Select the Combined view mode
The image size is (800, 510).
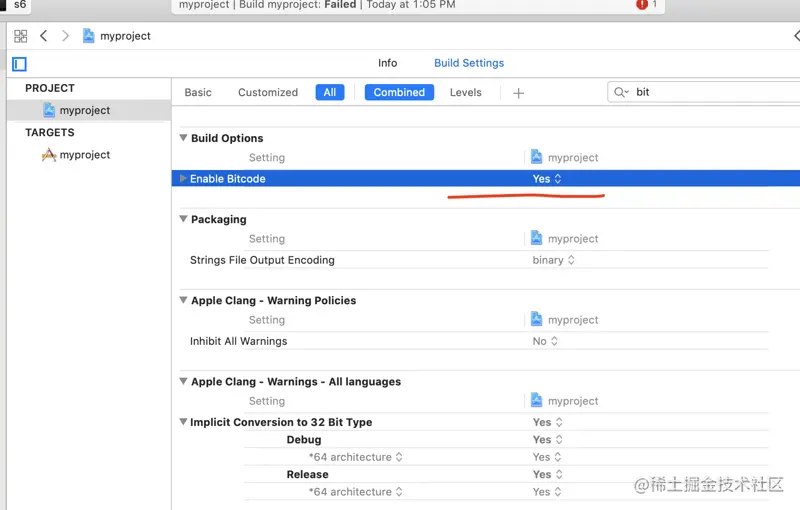(x=399, y=92)
